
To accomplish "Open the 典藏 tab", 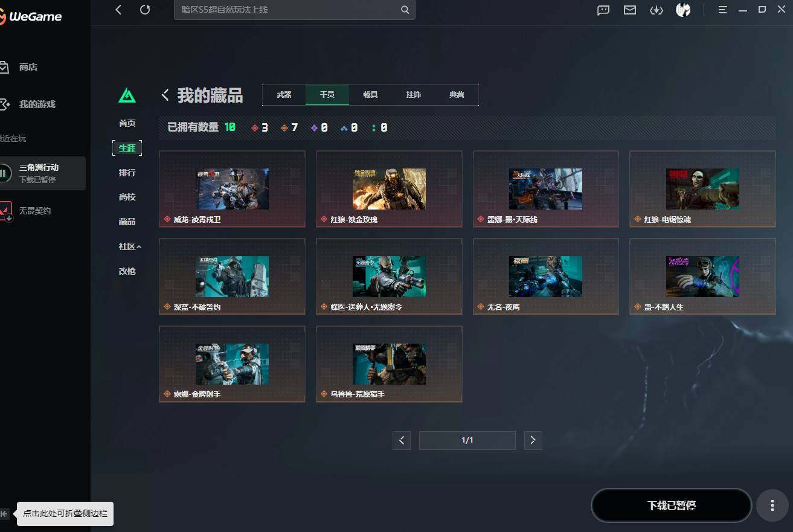I will (x=457, y=95).
